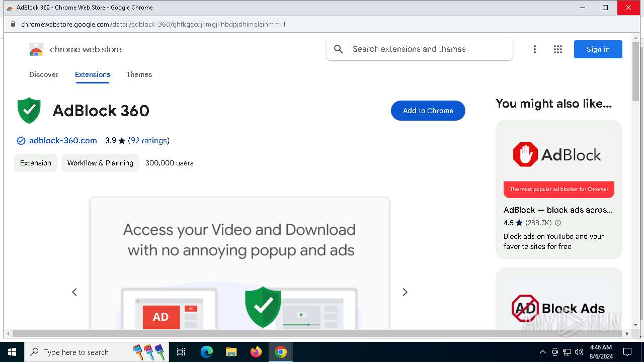The image size is (644, 362).
Task: Click the Add to Chrome button
Action: coord(428,111)
